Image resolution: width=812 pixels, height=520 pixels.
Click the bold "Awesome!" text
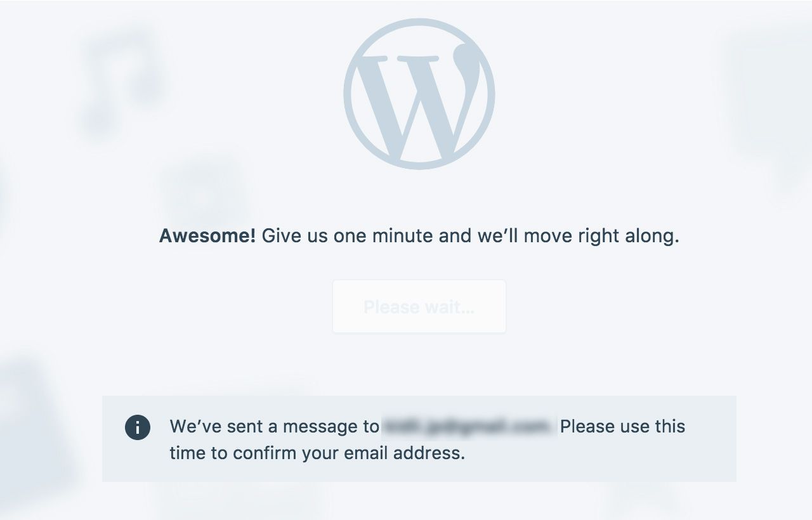point(207,236)
